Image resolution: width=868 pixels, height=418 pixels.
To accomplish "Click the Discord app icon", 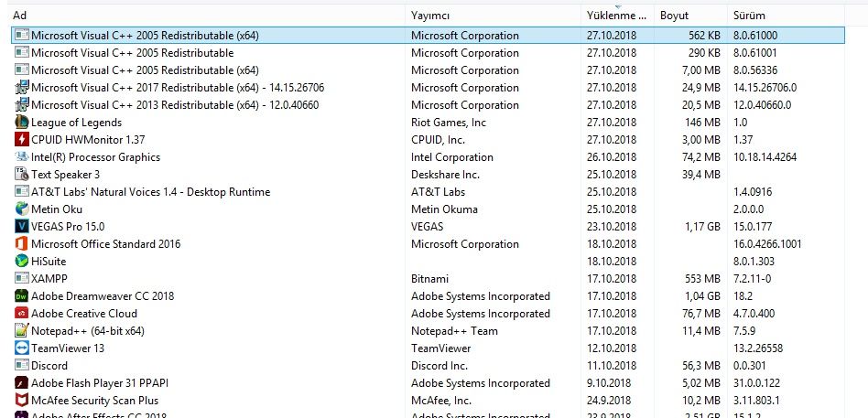I will pyautogui.click(x=22, y=366).
